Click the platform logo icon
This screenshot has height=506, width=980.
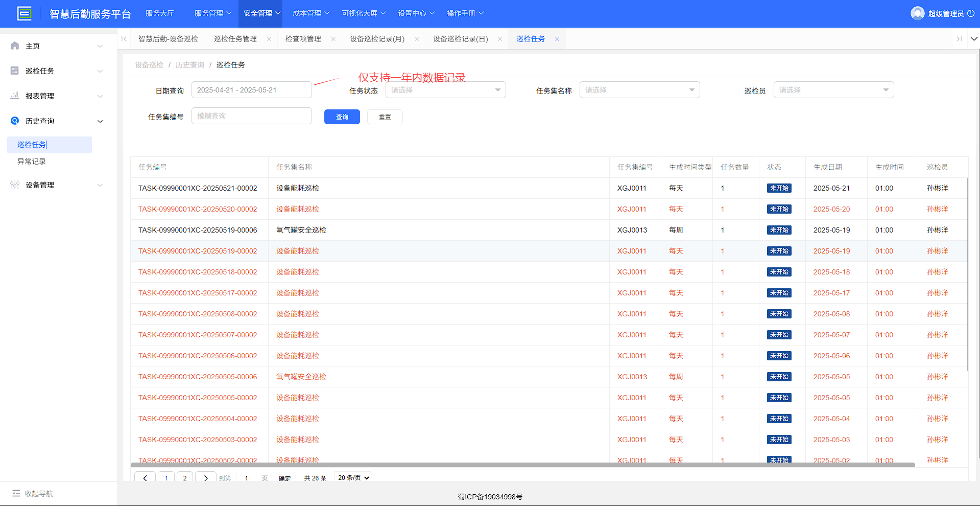coord(24,13)
